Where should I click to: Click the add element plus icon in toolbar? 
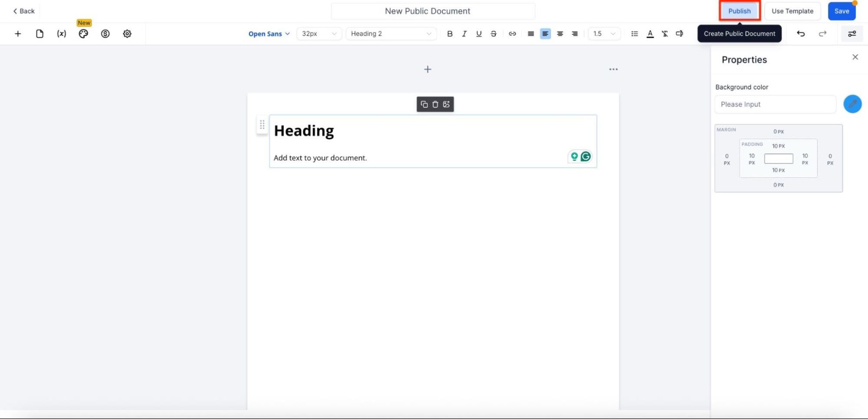click(18, 34)
